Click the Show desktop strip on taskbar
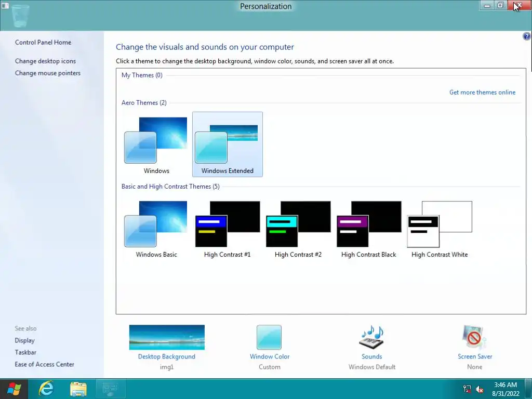 click(x=529, y=389)
